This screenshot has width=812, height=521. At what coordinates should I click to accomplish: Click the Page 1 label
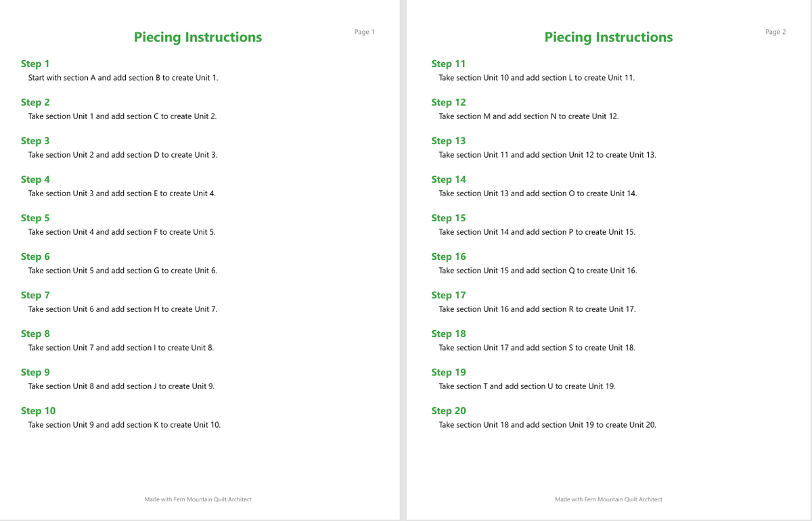(x=365, y=32)
